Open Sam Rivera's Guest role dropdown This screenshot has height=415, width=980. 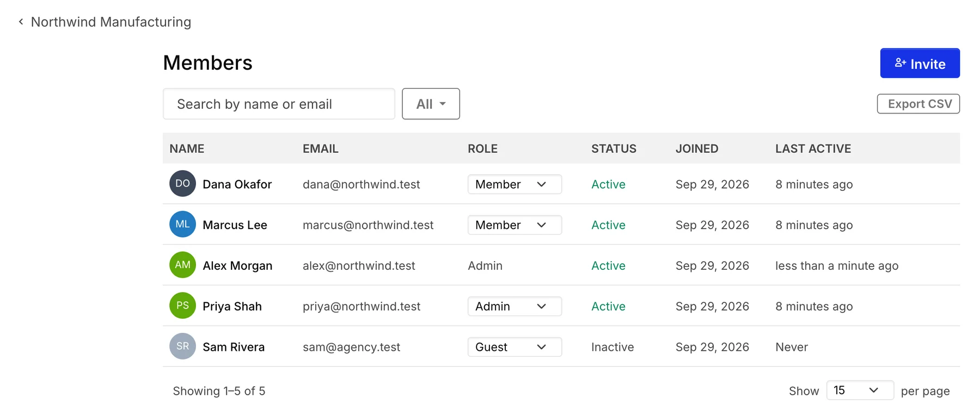click(x=514, y=347)
